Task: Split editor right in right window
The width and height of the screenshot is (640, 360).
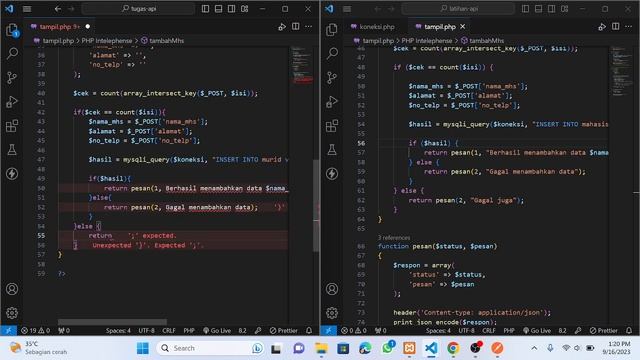Action: [616, 27]
